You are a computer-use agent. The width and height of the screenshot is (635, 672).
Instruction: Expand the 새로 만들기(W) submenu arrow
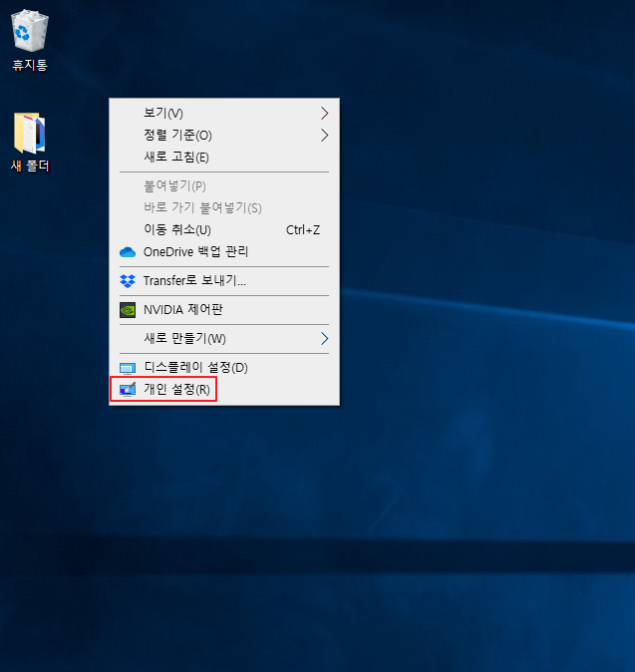[x=324, y=339]
